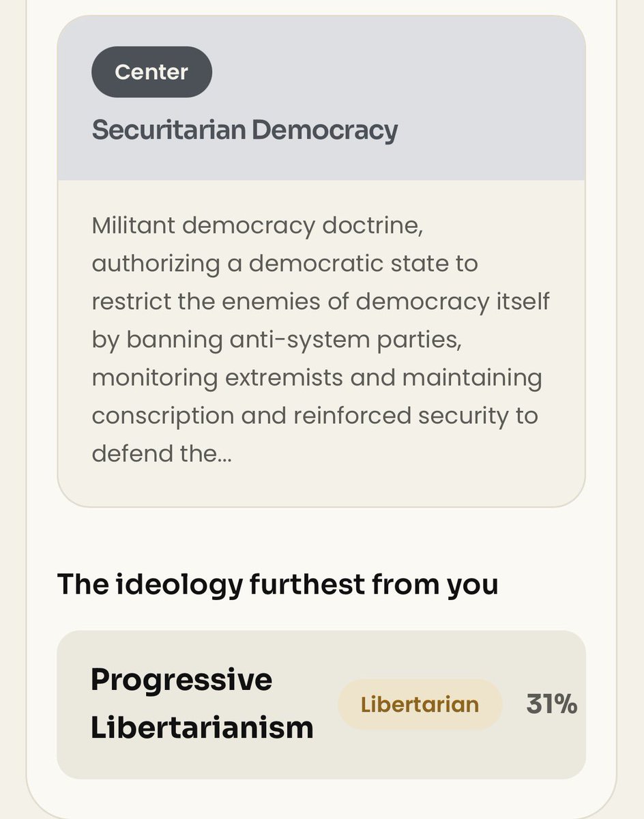Click the 'monitoring extremists' text line
This screenshot has height=819, width=644.
[317, 377]
